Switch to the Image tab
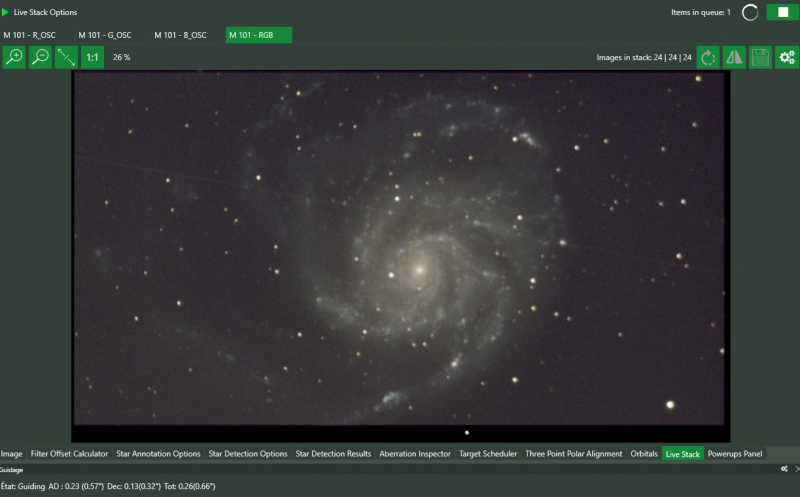 tap(11, 454)
